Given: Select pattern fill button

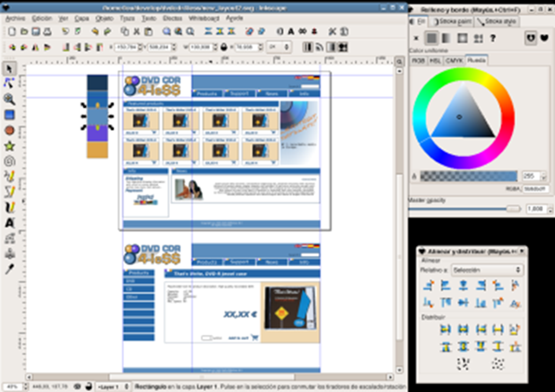Looking at the screenshot, I should click(478, 38).
